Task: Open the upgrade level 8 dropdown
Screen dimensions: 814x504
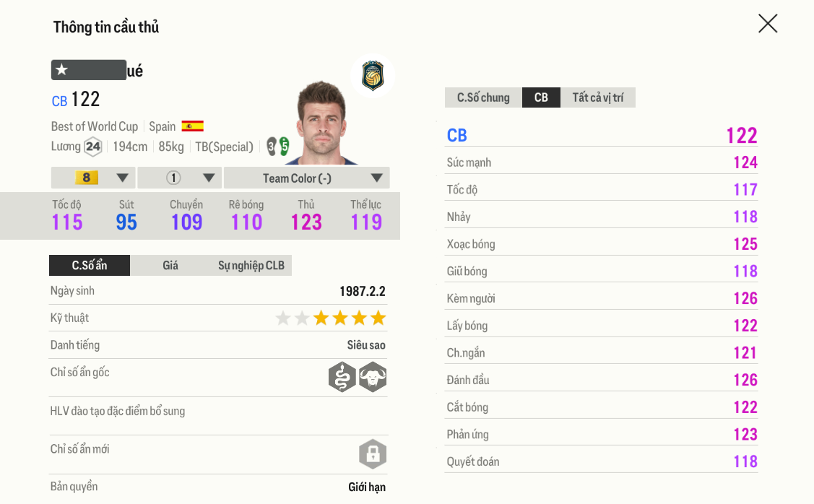Action: click(x=93, y=178)
